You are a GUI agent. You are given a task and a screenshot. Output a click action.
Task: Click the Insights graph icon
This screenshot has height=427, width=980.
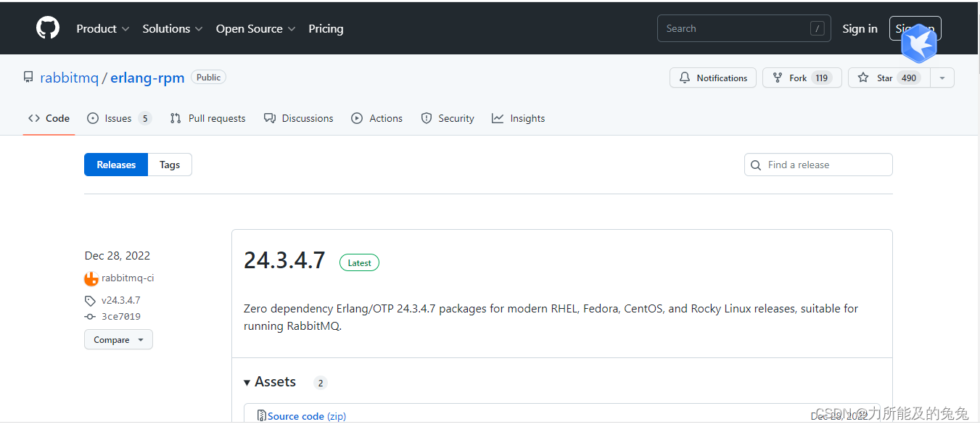pos(498,118)
